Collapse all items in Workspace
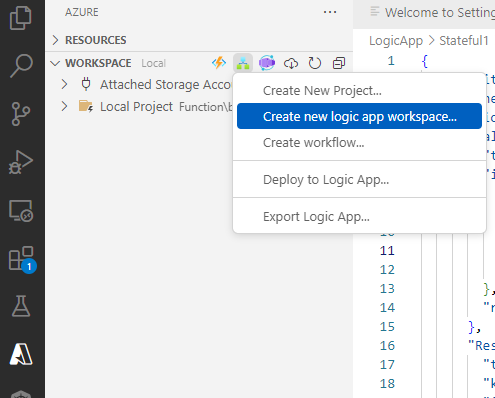Image resolution: width=495 pixels, height=398 pixels. (x=339, y=63)
